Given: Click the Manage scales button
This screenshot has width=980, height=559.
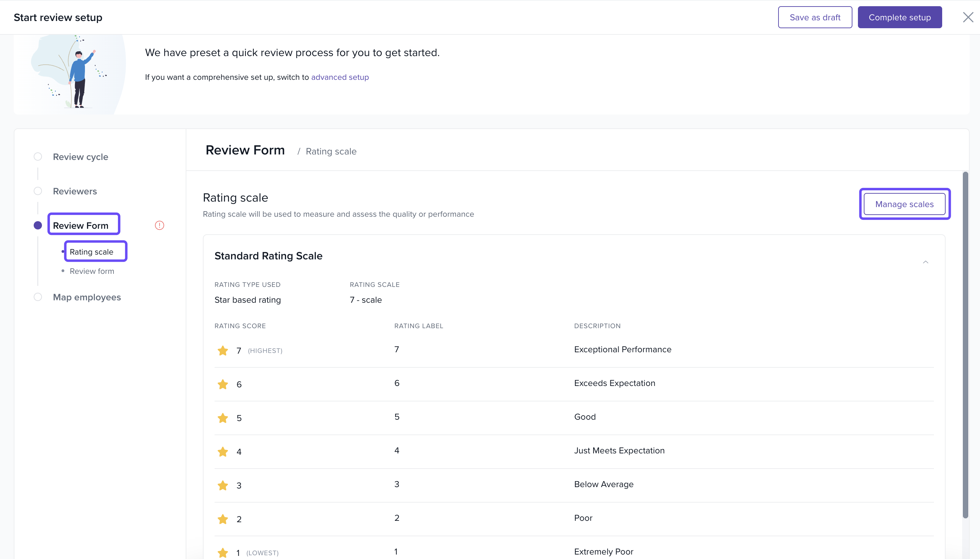Looking at the screenshot, I should 904,204.
